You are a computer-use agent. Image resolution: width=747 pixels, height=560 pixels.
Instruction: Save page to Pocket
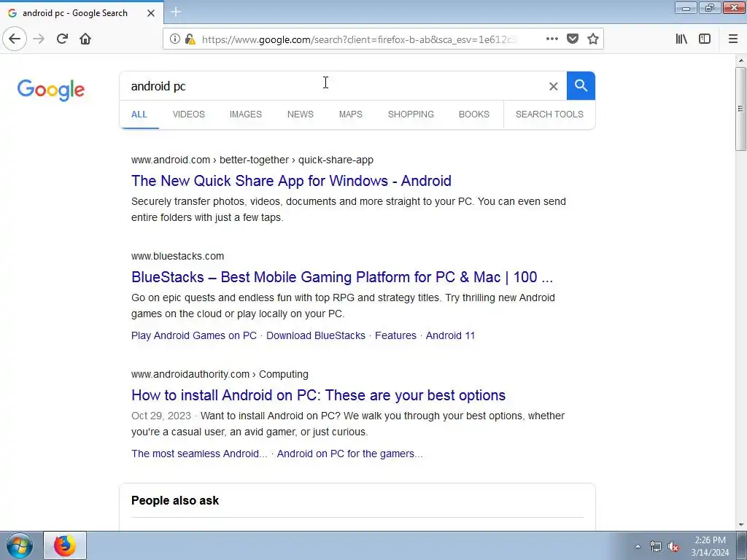click(x=572, y=39)
